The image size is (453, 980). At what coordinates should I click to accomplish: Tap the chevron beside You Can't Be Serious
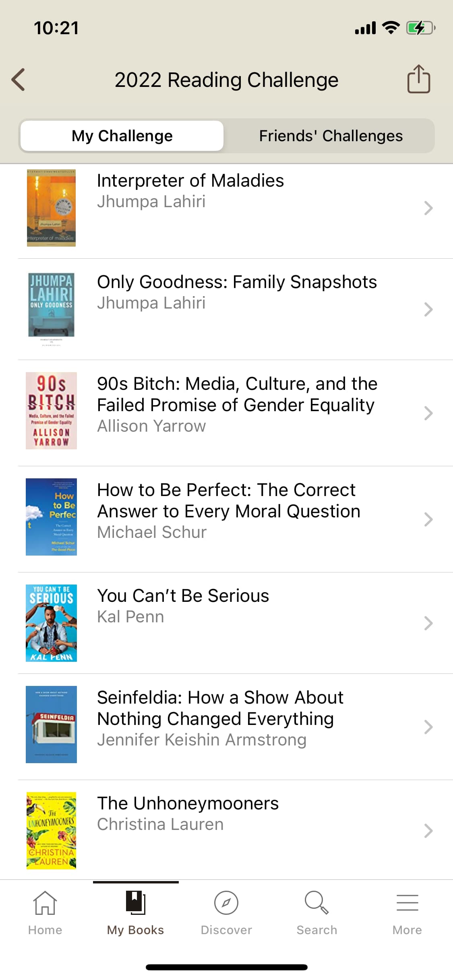tap(428, 623)
